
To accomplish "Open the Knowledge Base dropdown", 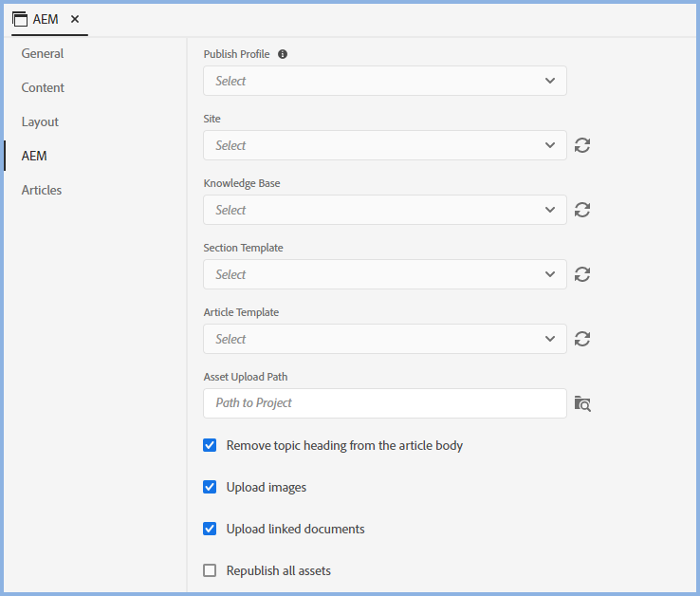I will click(x=384, y=210).
